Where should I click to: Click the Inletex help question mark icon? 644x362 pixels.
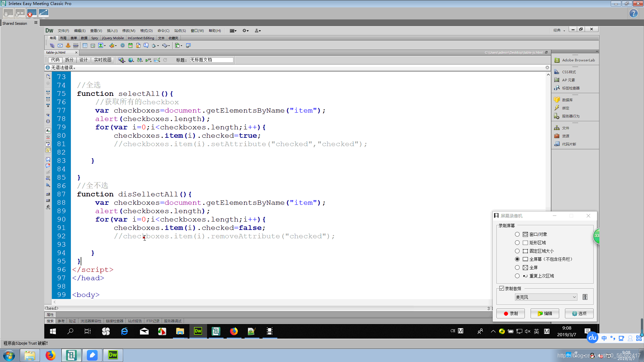pyautogui.click(x=633, y=13)
